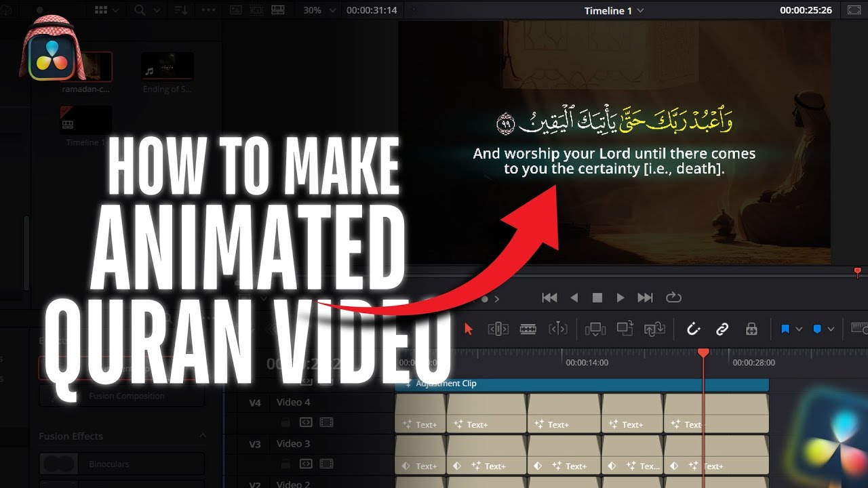Open the Ending of S... audio clip thumbnail
This screenshot has width=868, height=488.
pyautogui.click(x=167, y=66)
